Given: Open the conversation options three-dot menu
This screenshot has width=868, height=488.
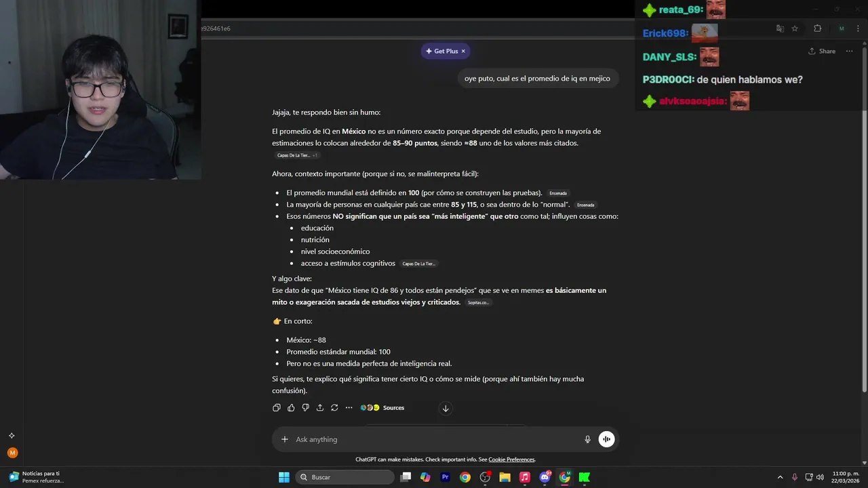Looking at the screenshot, I should click(x=849, y=51).
